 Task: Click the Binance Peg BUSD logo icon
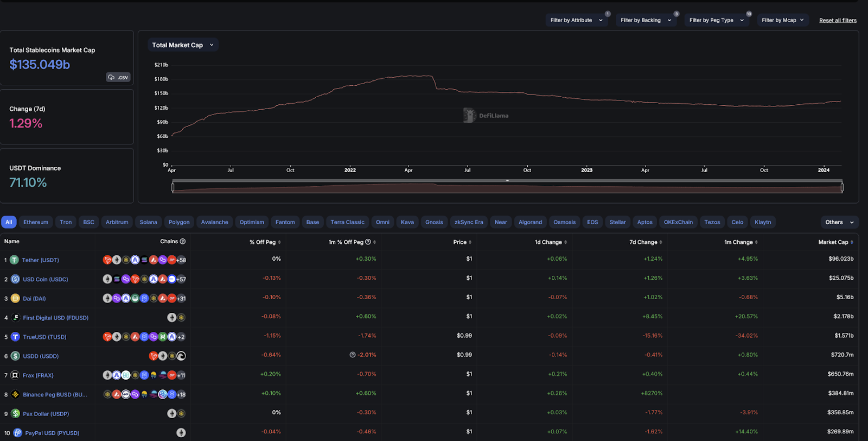tap(15, 394)
